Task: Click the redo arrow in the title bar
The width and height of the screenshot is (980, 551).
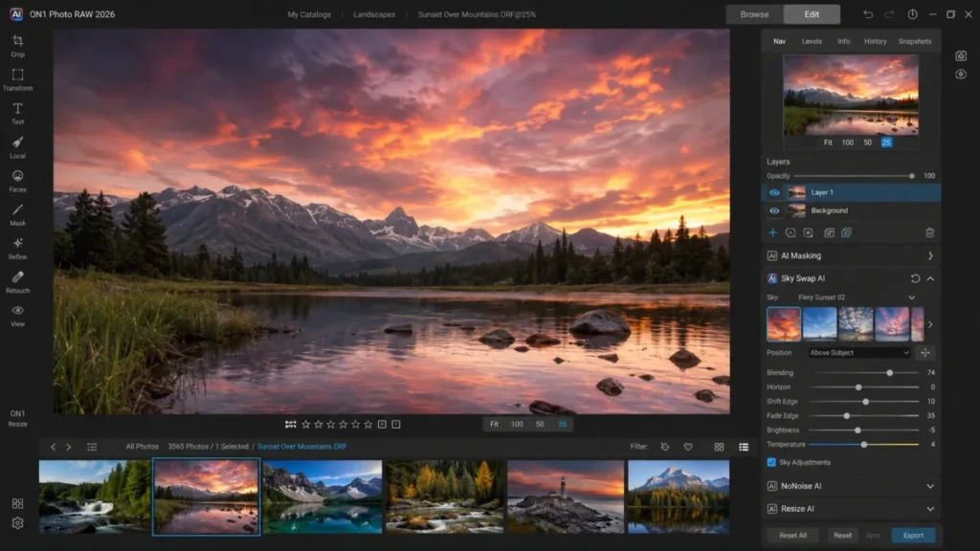Action: coord(889,14)
